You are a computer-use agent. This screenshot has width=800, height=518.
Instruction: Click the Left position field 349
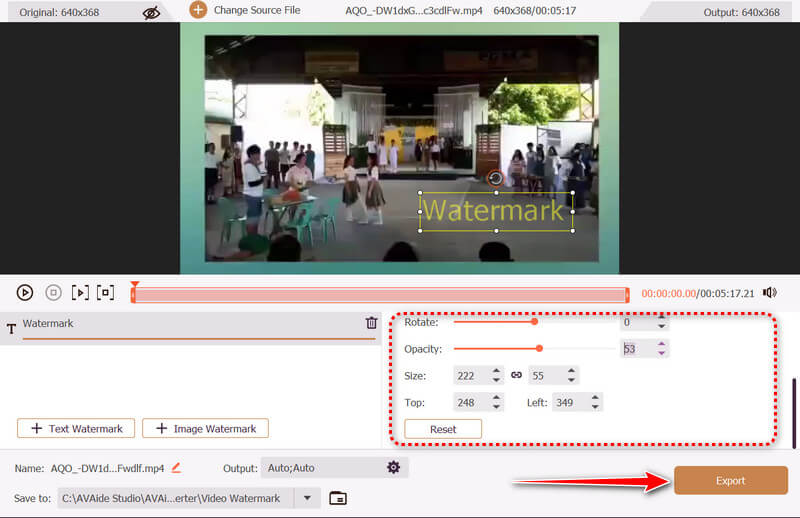point(571,402)
